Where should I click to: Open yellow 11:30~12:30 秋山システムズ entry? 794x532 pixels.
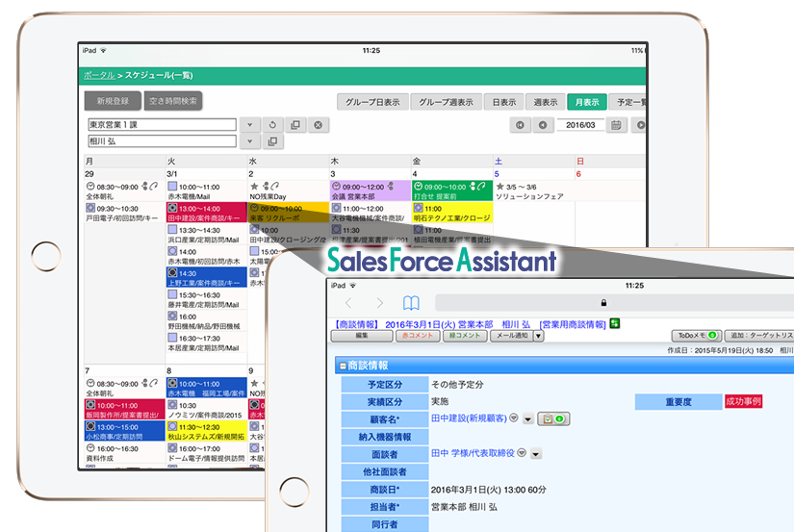coord(206,431)
